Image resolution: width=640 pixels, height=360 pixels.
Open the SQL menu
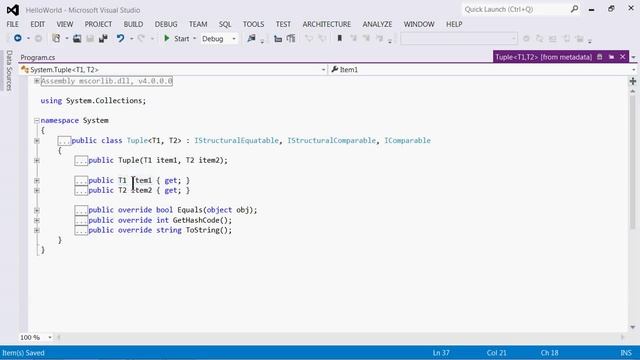coord(225,24)
